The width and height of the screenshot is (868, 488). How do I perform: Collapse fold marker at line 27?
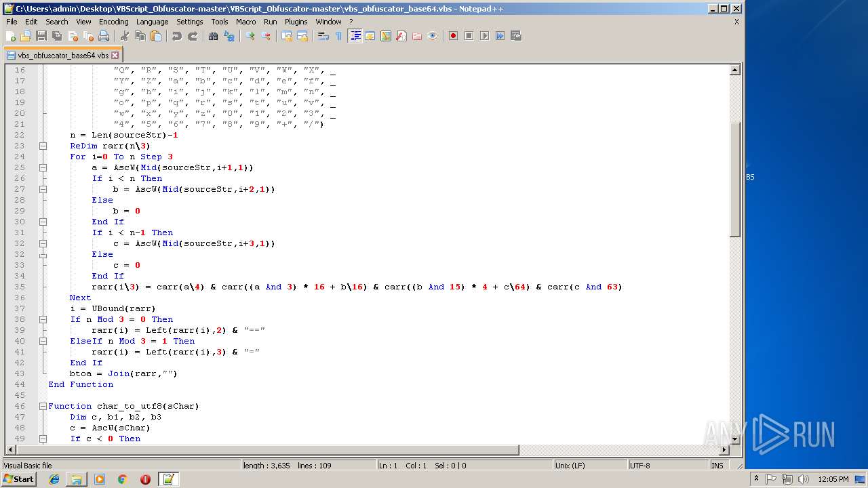(43, 189)
